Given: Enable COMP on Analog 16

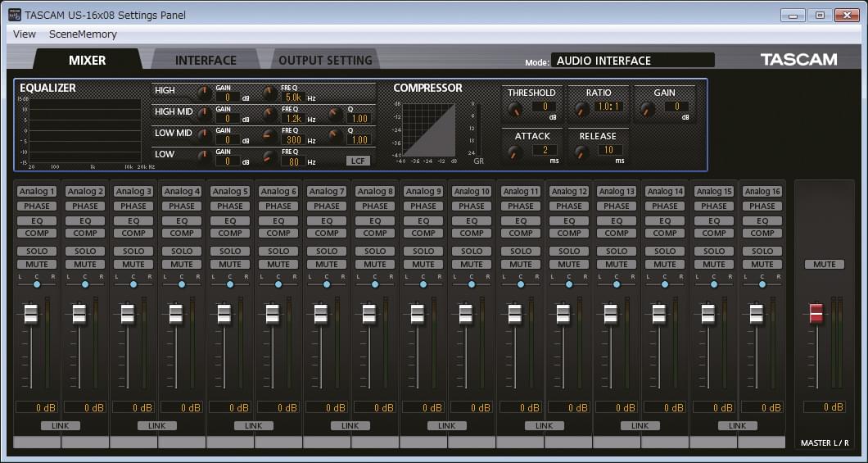Looking at the screenshot, I should click(x=762, y=234).
